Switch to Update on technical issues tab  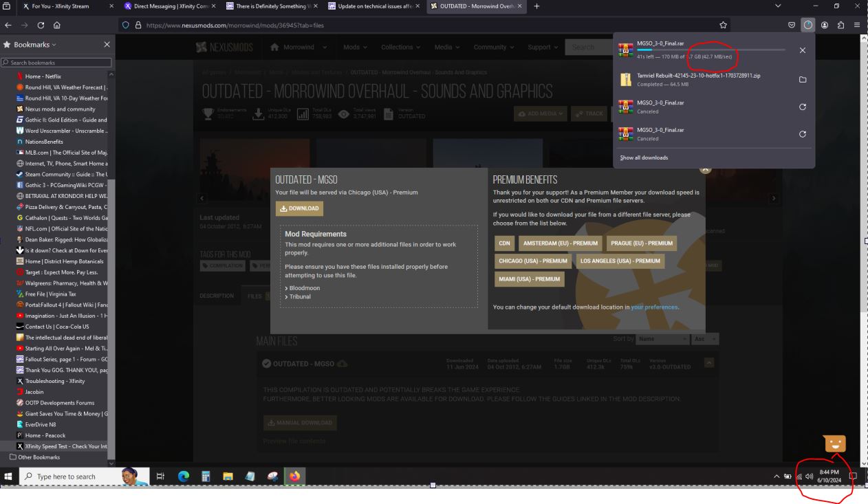pyautogui.click(x=374, y=7)
